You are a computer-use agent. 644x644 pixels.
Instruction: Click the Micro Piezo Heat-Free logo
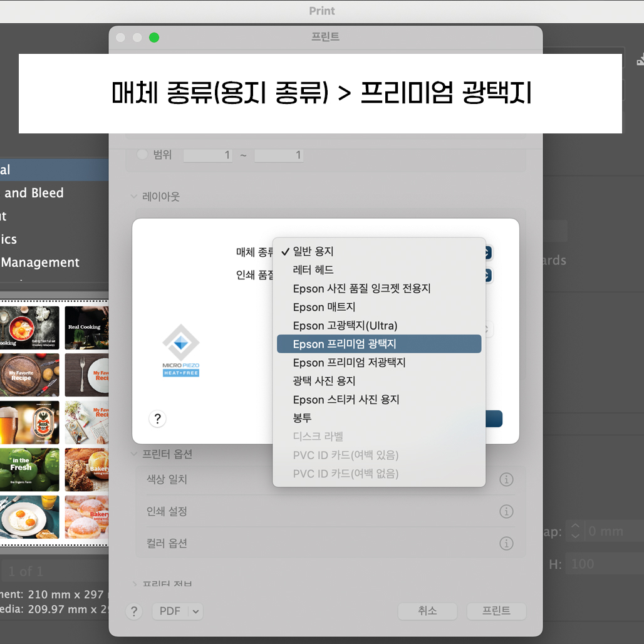pos(180,350)
